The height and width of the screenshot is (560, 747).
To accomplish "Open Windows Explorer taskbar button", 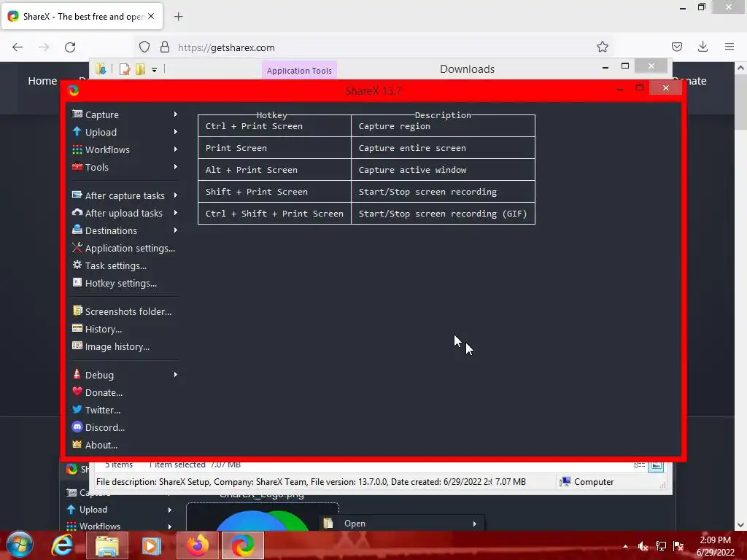I will coord(107,545).
